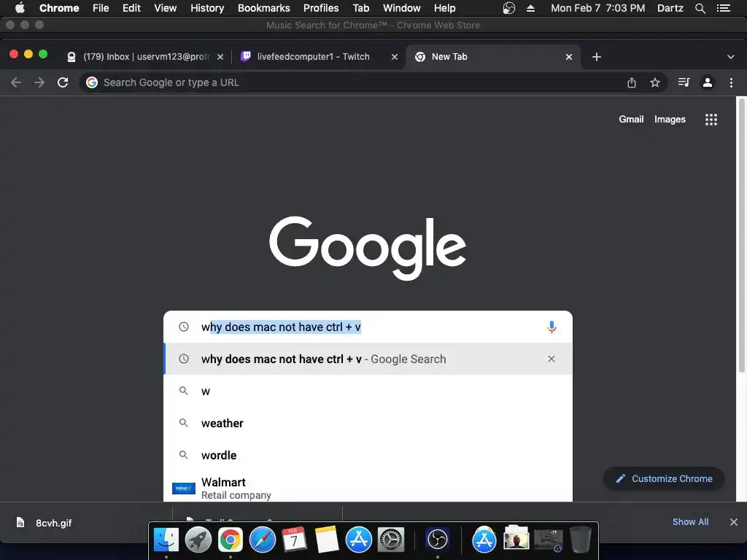
Task: Open Chrome from the Dock
Action: point(231,540)
